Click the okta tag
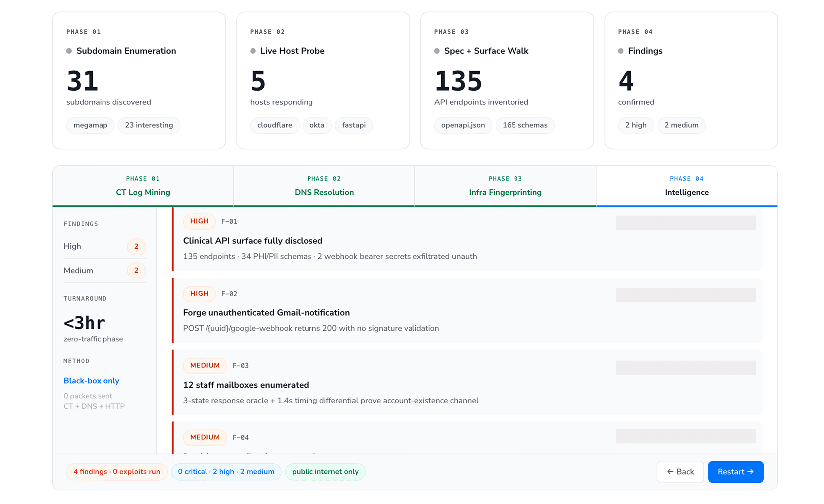Viewport: 824px width, 504px height. tap(317, 125)
